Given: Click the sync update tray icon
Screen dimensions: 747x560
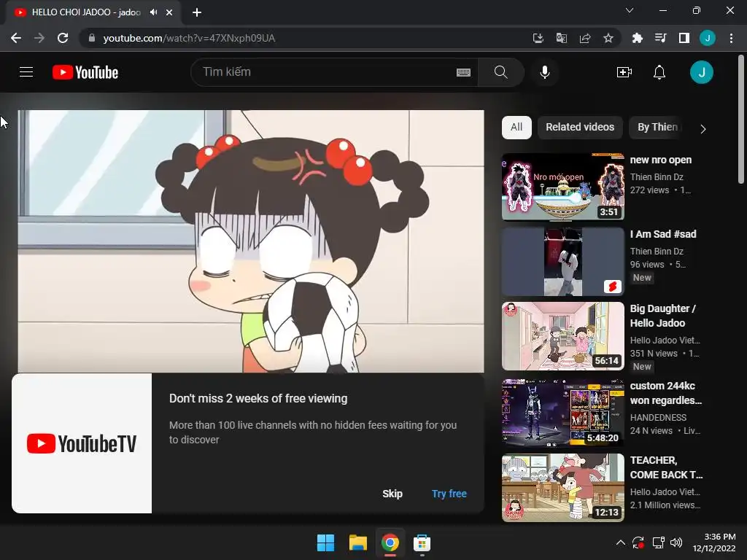Looking at the screenshot, I should click(x=638, y=542).
